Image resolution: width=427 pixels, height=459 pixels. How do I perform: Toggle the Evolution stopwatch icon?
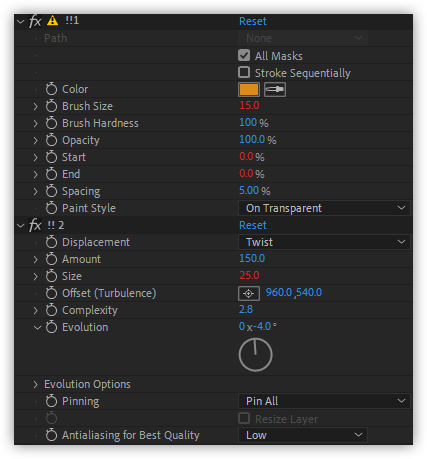click(x=51, y=327)
